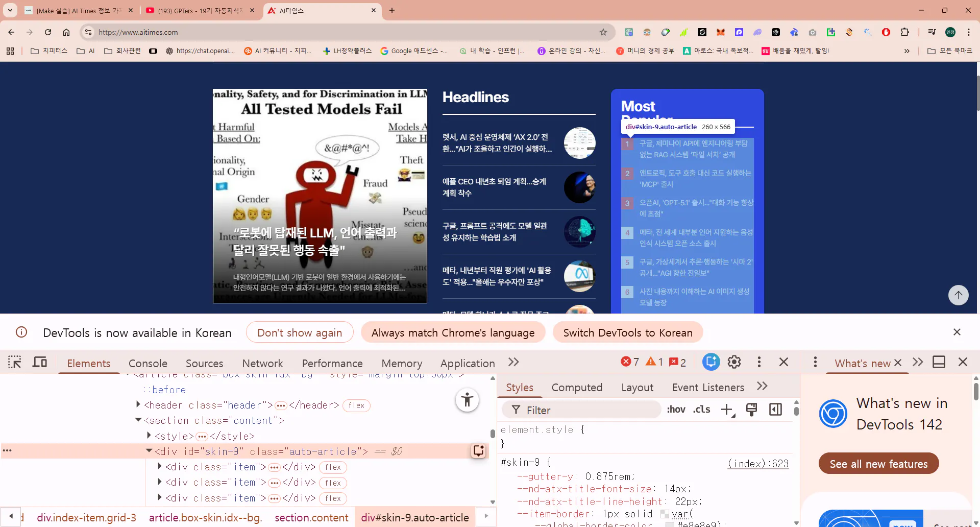This screenshot has width=980, height=527.
Task: Click the Don't show again button
Action: pos(300,332)
